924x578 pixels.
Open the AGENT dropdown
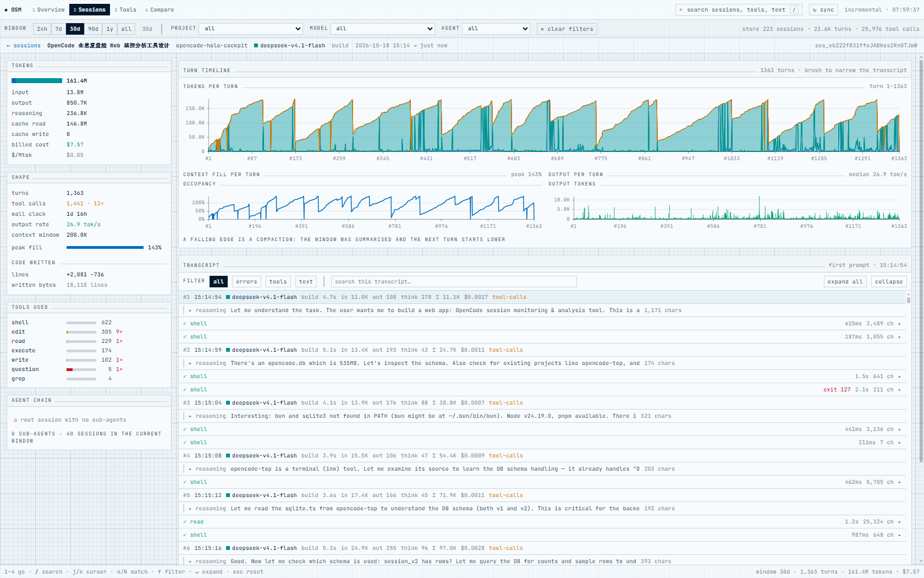[x=497, y=29]
